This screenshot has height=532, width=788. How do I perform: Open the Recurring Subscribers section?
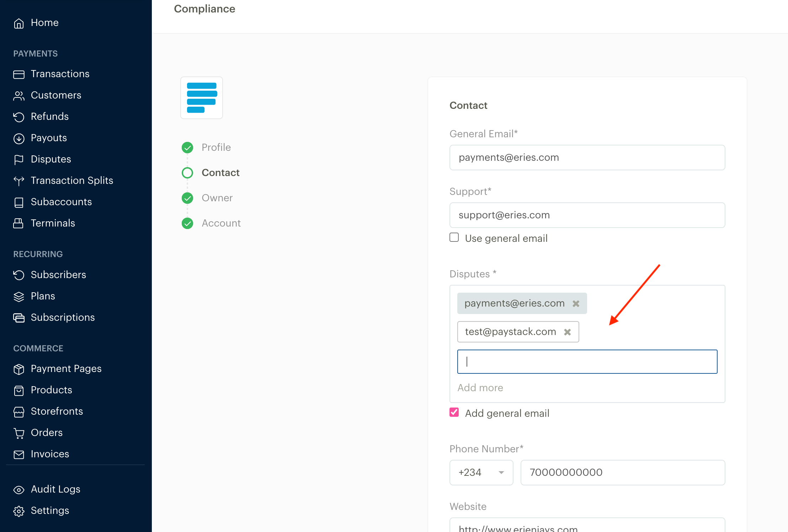coord(58,274)
